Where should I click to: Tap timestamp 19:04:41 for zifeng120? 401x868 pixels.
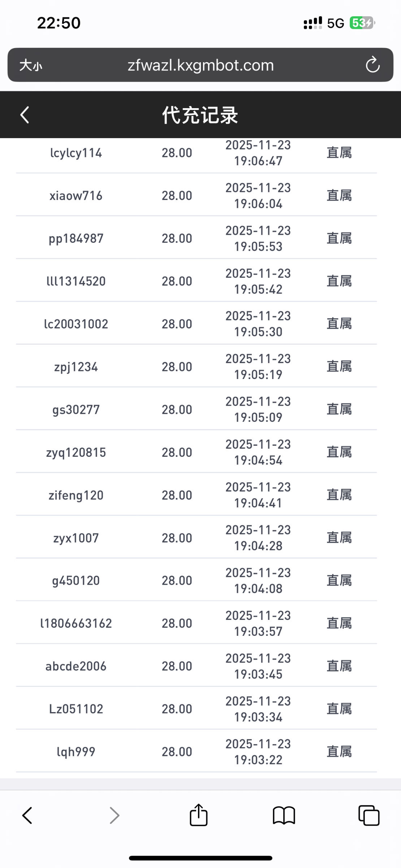point(258,503)
